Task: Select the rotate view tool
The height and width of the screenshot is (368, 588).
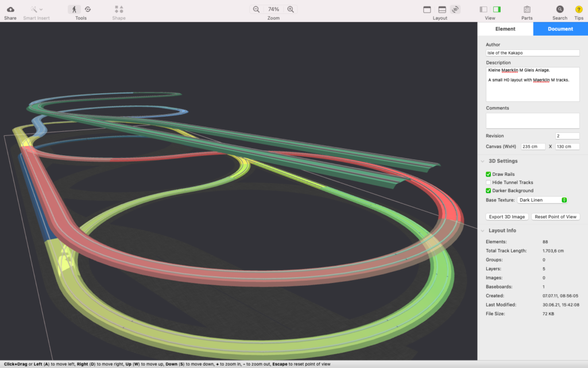Action: [x=88, y=9]
